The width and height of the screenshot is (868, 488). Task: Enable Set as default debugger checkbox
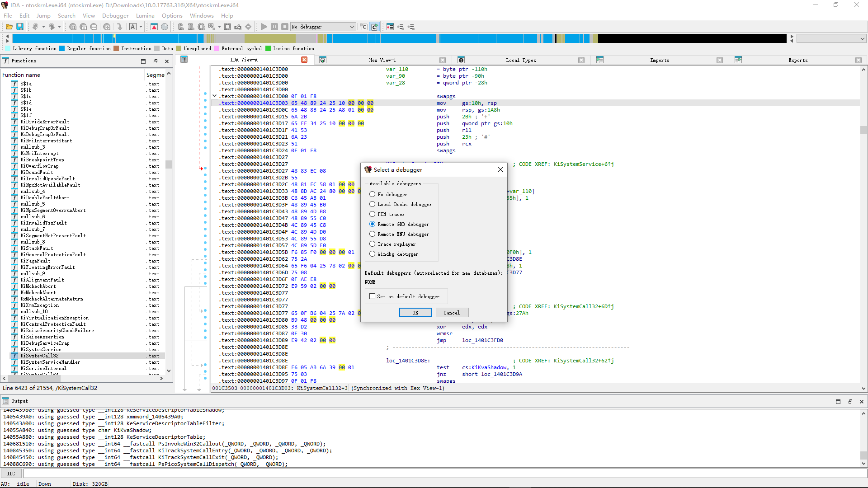tap(373, 296)
